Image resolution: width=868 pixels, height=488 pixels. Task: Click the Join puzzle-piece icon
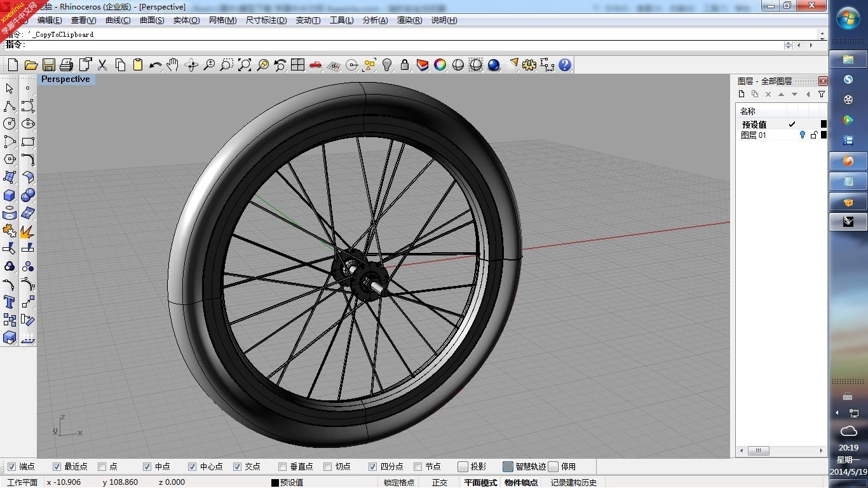coord(10,231)
